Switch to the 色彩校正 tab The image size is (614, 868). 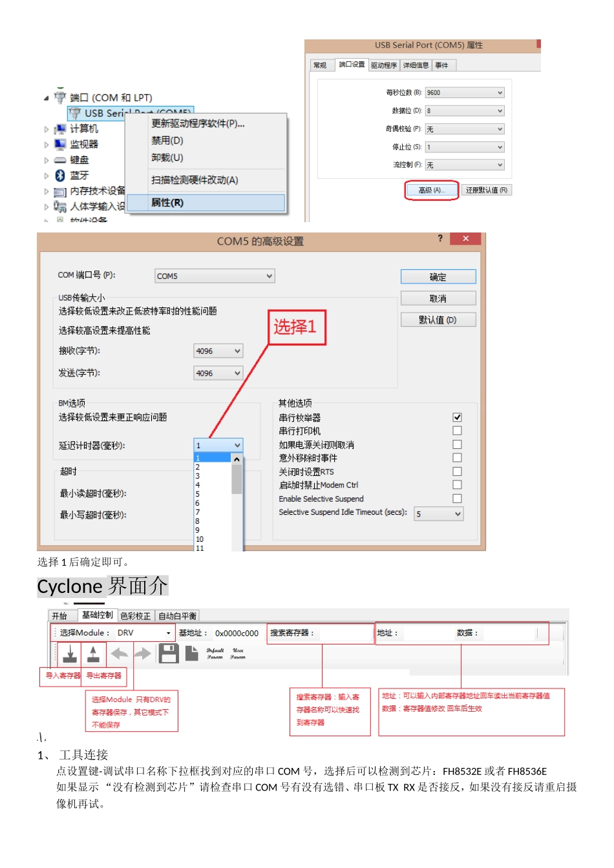pyautogui.click(x=136, y=616)
